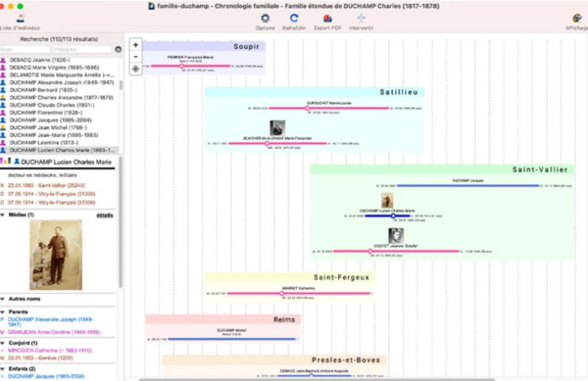Open father DUCHAMP Alexandre Joseph link
588x381 pixels.
pos(50,322)
